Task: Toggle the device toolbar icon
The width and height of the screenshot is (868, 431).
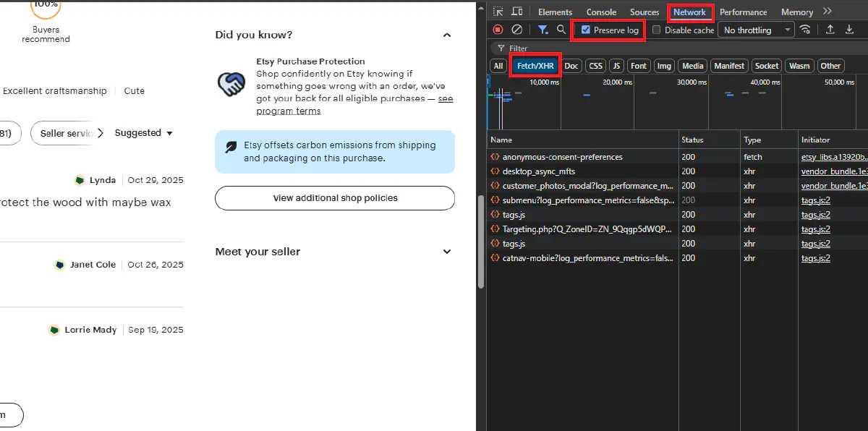Action: 516,12
